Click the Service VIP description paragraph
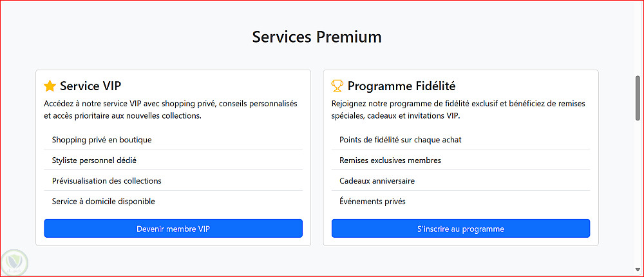 click(x=171, y=110)
